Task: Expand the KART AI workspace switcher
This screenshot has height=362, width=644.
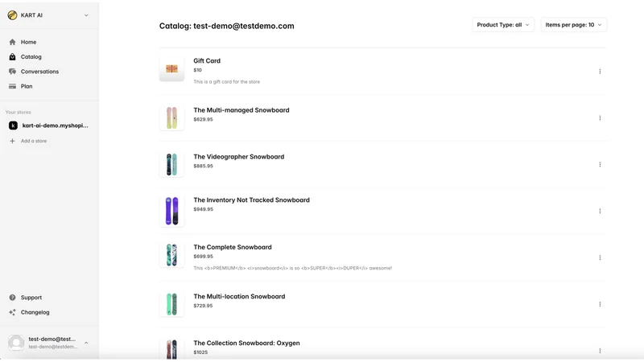Action: 48,15
